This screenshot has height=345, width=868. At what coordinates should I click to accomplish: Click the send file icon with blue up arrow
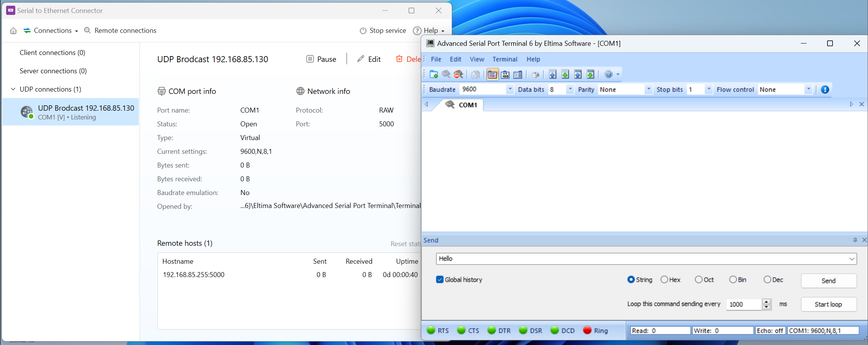[x=553, y=74]
